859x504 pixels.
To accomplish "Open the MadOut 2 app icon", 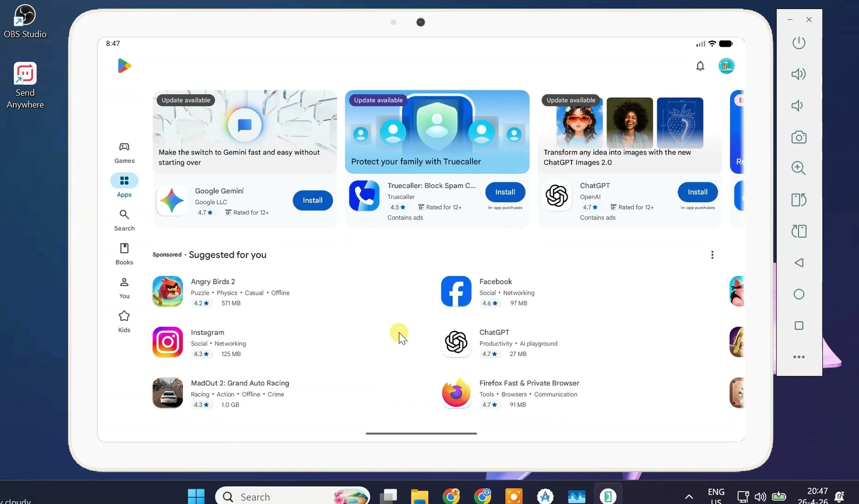I will click(168, 393).
